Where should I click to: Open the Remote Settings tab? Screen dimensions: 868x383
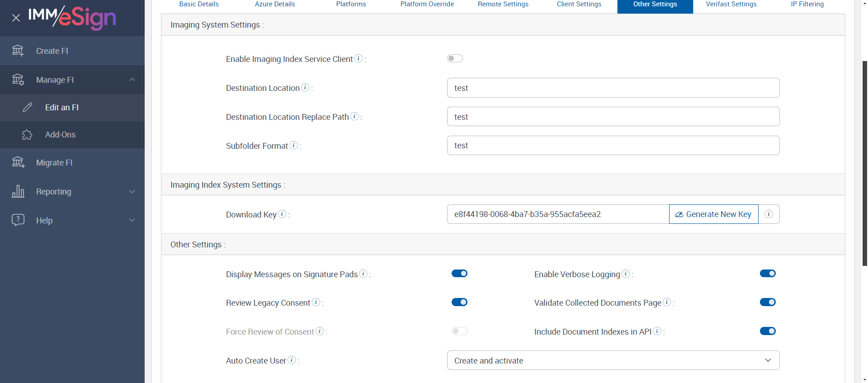(503, 5)
